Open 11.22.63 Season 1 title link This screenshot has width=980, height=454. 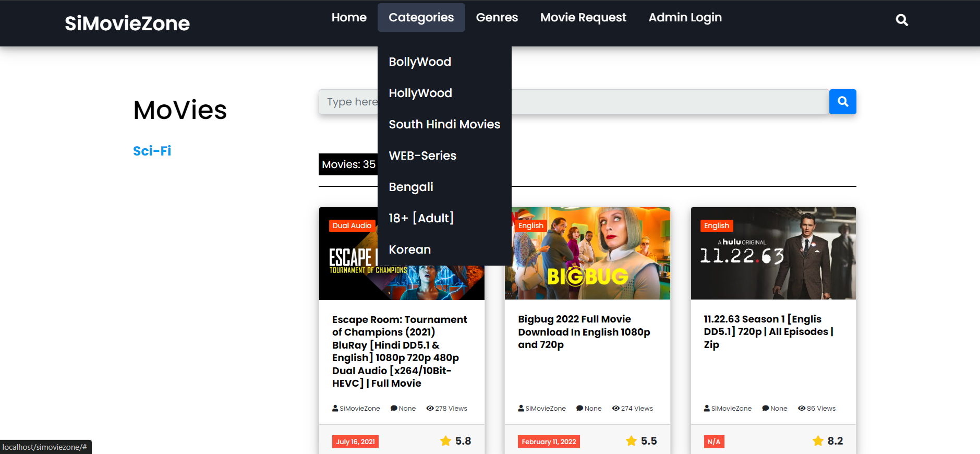[769, 332]
